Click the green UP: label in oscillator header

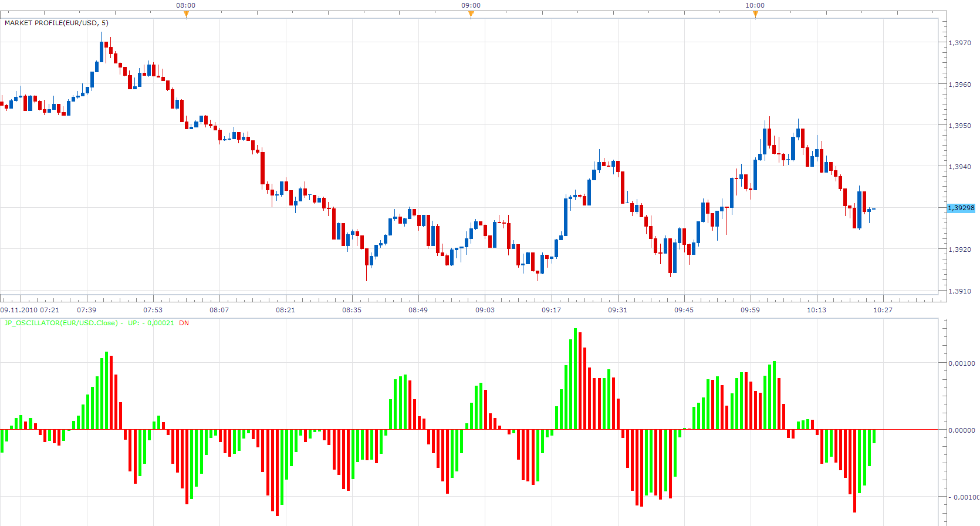[133, 323]
